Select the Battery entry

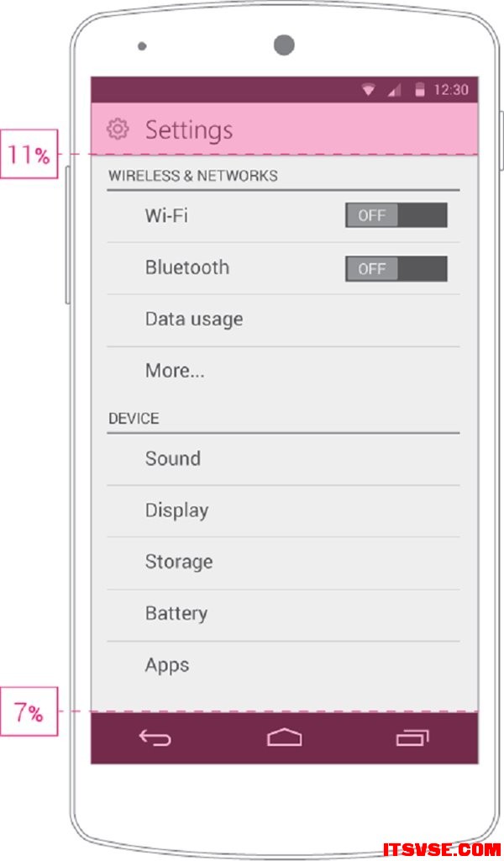(283, 615)
